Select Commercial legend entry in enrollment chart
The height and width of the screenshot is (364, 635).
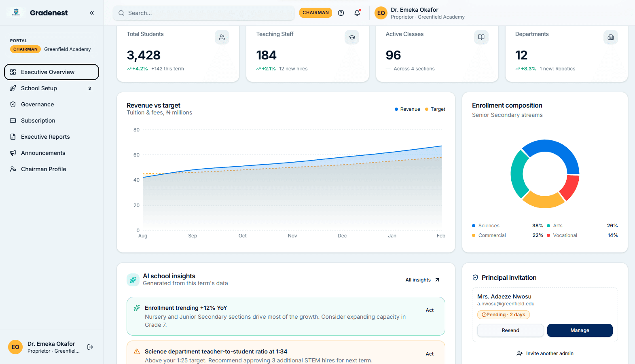pyautogui.click(x=508, y=235)
